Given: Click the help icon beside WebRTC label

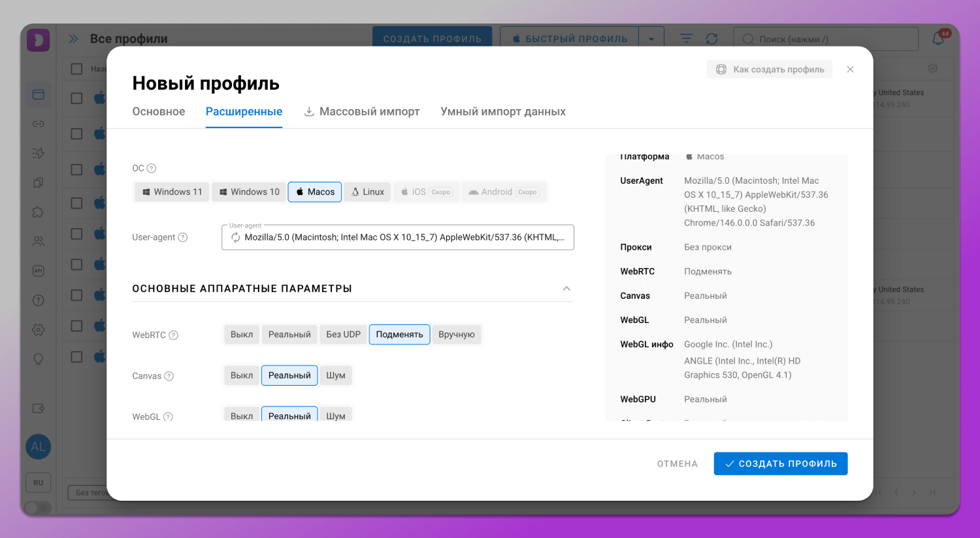Looking at the screenshot, I should point(174,335).
